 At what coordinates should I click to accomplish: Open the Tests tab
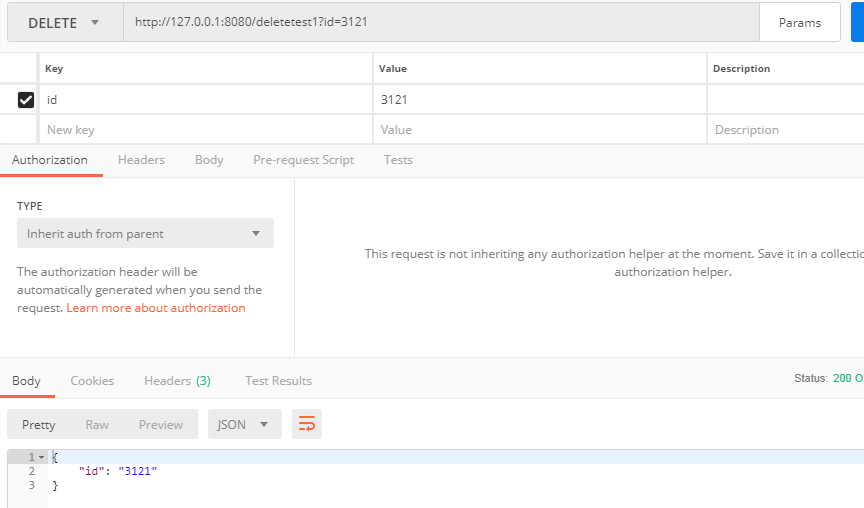(398, 160)
